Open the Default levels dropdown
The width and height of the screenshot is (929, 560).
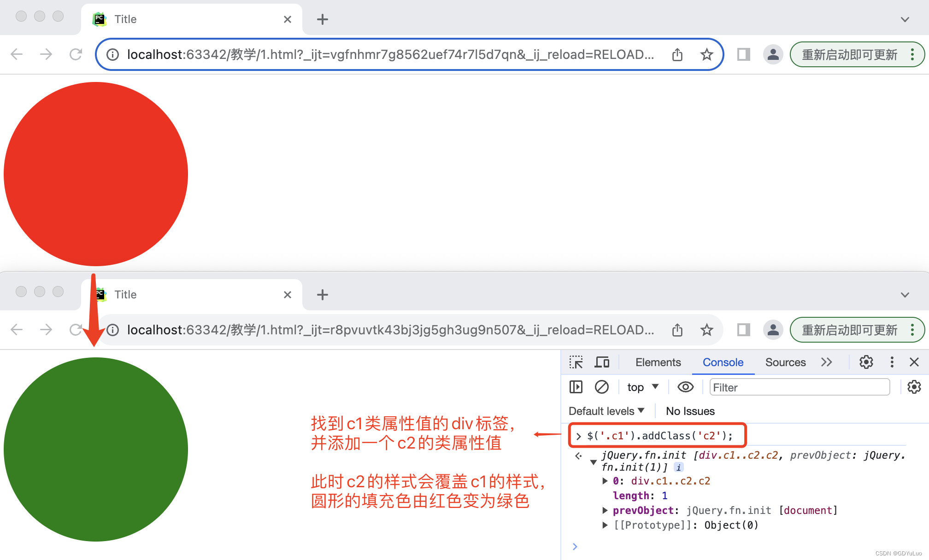coord(606,411)
